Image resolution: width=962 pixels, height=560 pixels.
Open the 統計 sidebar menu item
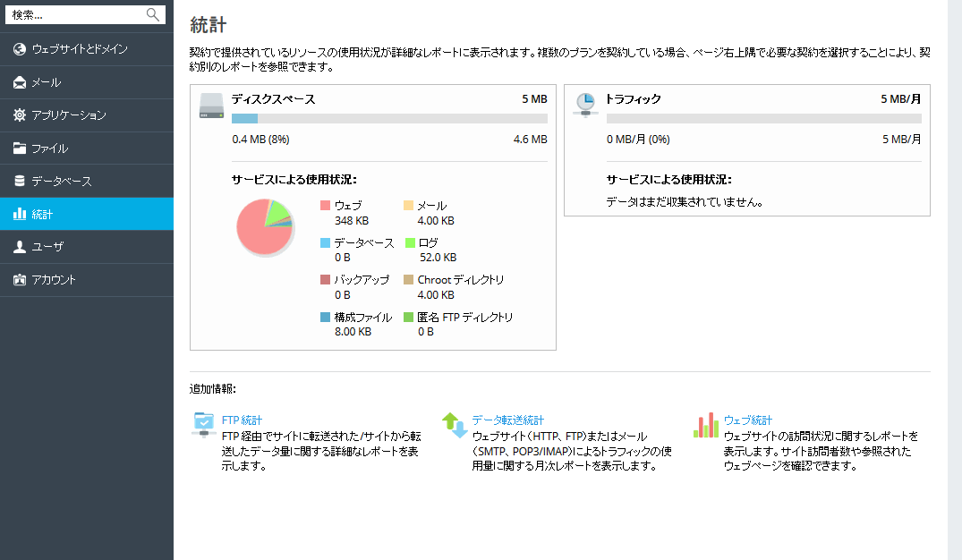point(42,215)
